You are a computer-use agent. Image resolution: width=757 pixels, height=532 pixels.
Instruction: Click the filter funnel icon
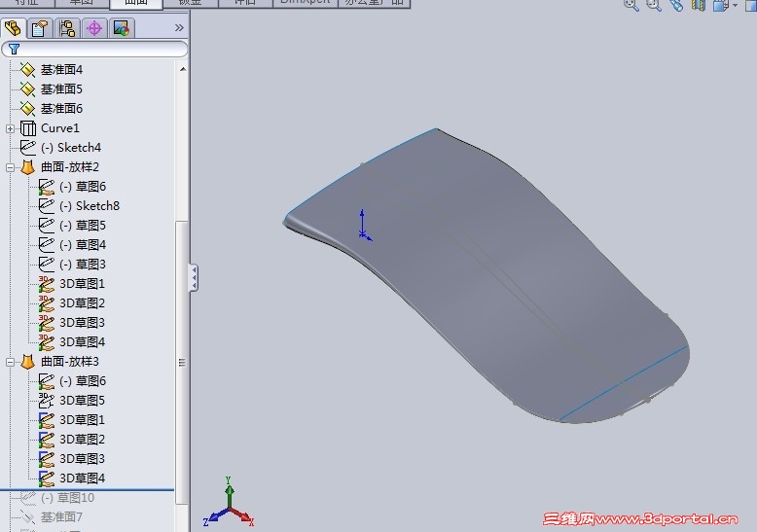pyautogui.click(x=14, y=49)
